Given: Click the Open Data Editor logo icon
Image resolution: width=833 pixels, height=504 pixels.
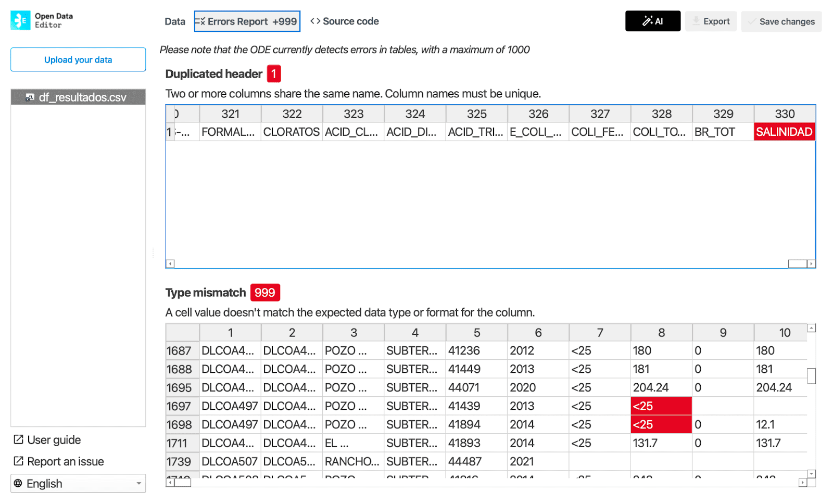Looking at the screenshot, I should coord(20,20).
